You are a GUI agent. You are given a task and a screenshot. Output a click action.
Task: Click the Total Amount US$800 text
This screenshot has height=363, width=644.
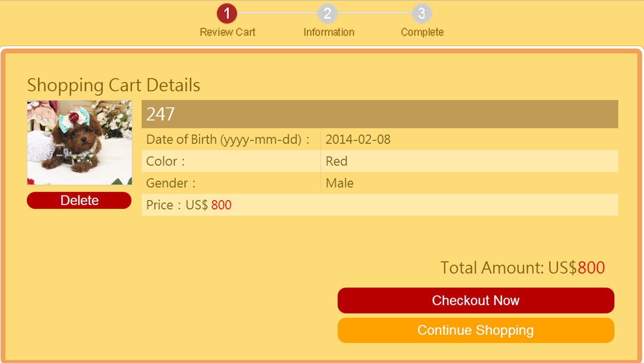click(522, 268)
